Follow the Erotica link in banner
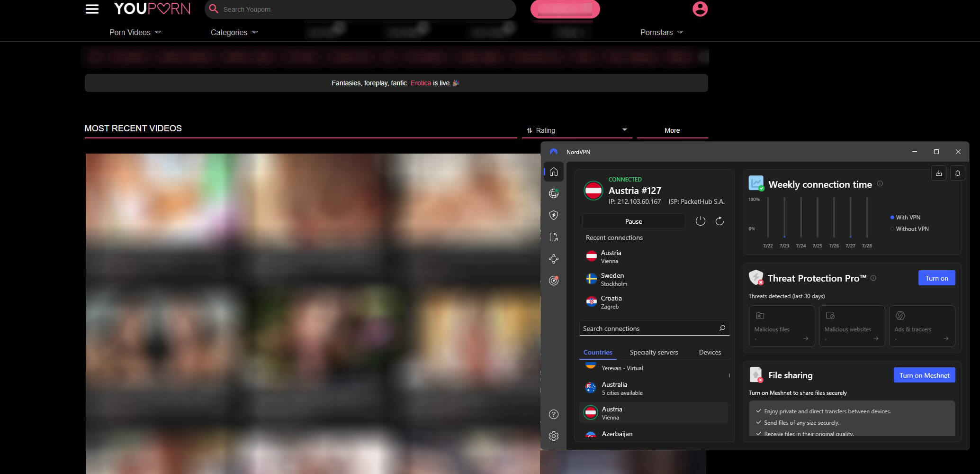980x474 pixels. click(421, 83)
